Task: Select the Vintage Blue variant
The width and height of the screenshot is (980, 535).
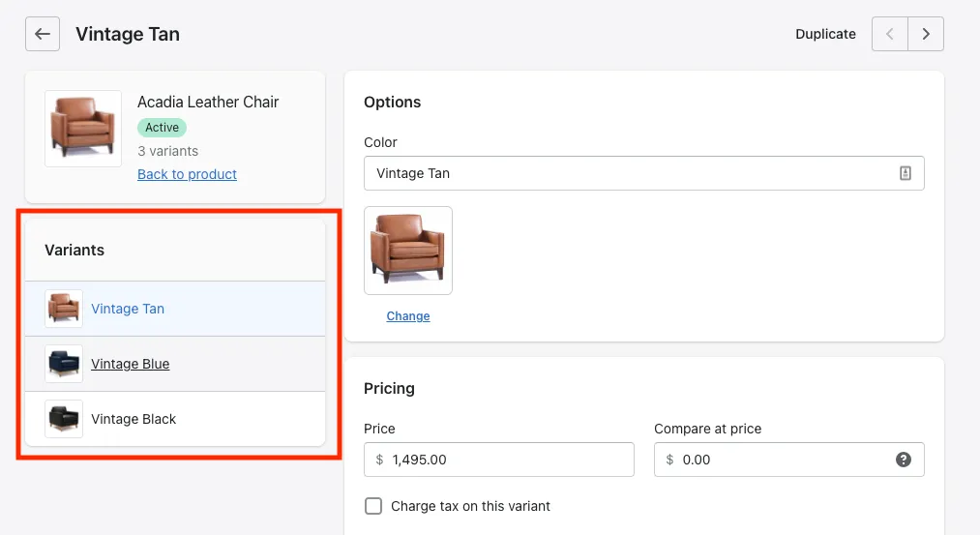Action: pos(131,364)
